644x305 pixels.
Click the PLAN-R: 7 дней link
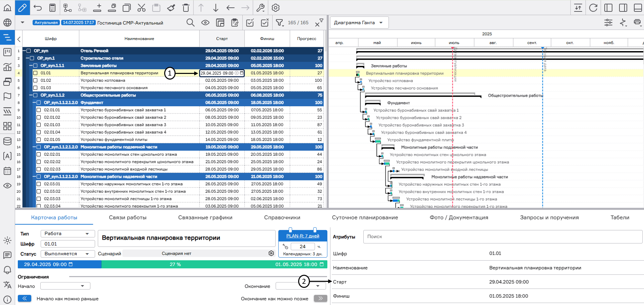[x=303, y=236]
